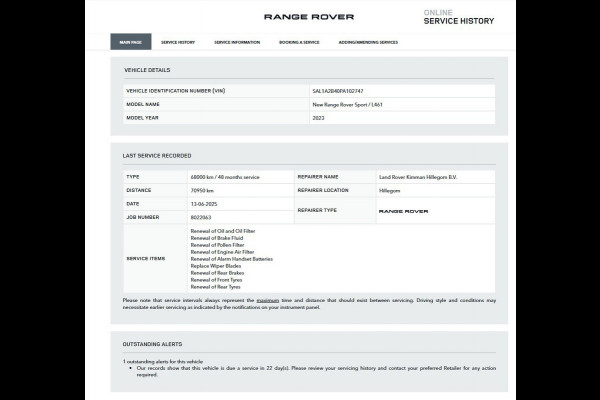
Task: Click the Range Rover repairer type logo
Action: coord(403,211)
